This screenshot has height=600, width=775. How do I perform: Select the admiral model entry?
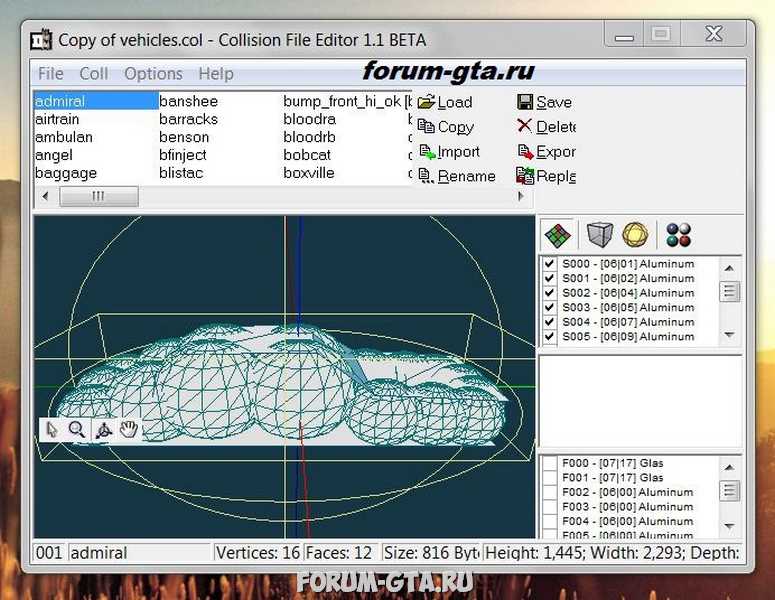[x=96, y=101]
